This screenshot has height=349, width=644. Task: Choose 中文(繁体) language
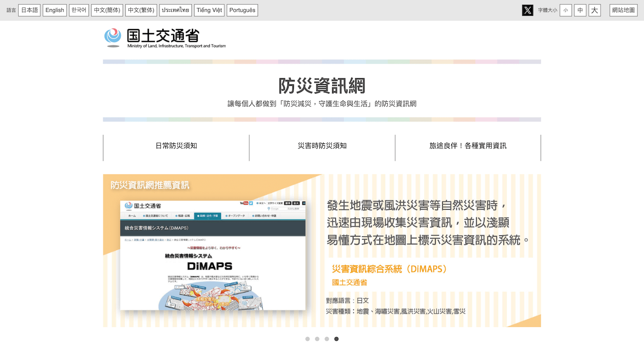[141, 10]
